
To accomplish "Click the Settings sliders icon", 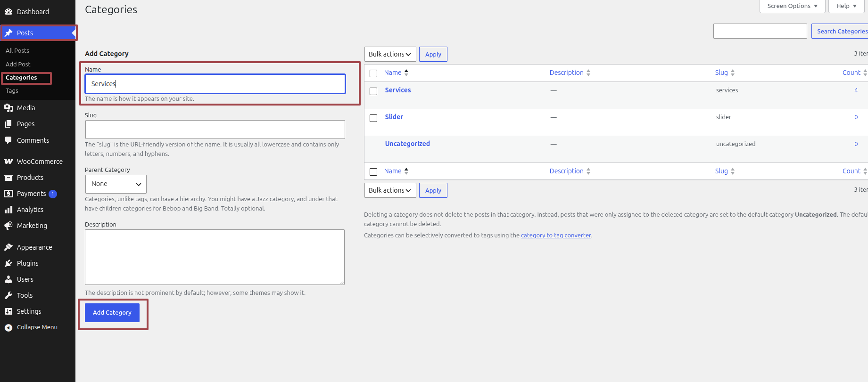I will click(x=8, y=311).
